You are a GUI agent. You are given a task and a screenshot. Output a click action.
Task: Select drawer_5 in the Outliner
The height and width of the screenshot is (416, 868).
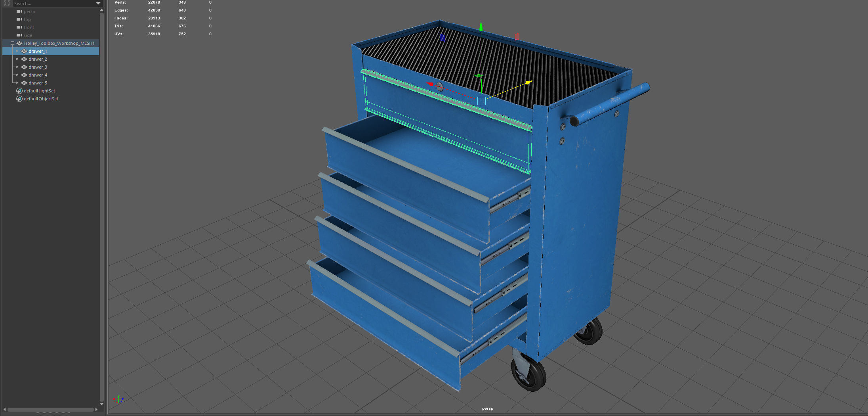click(x=38, y=83)
